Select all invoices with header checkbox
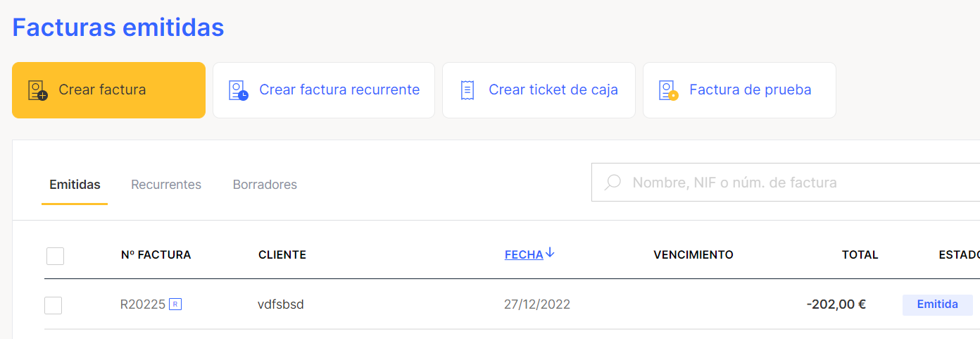The height and width of the screenshot is (339, 980). tap(55, 256)
